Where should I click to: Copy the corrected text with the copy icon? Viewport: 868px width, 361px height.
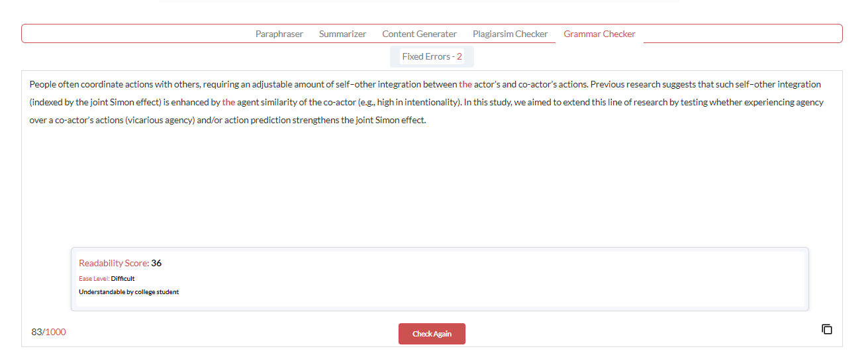coord(826,329)
